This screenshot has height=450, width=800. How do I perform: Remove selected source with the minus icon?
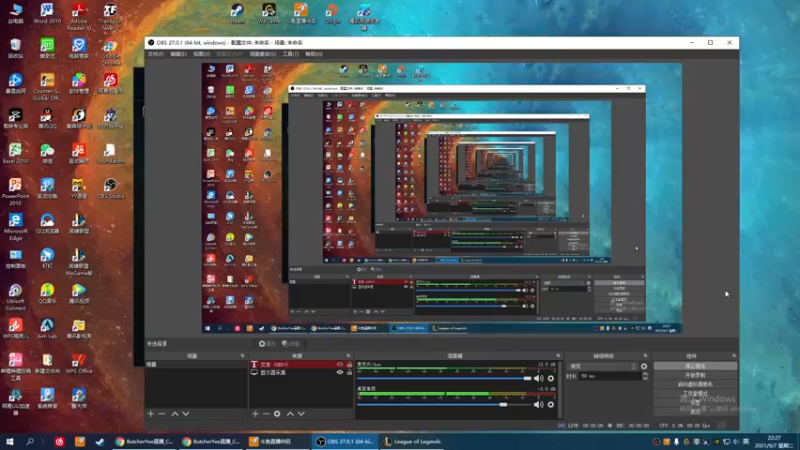click(266, 414)
